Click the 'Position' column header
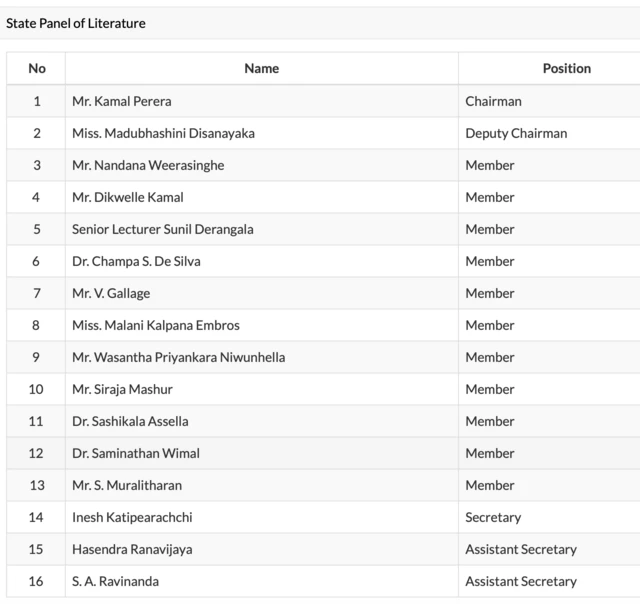 (x=566, y=68)
